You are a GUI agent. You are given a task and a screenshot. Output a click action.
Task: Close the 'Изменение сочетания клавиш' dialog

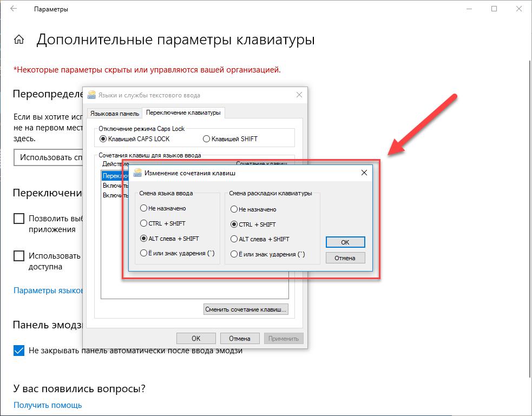point(364,173)
